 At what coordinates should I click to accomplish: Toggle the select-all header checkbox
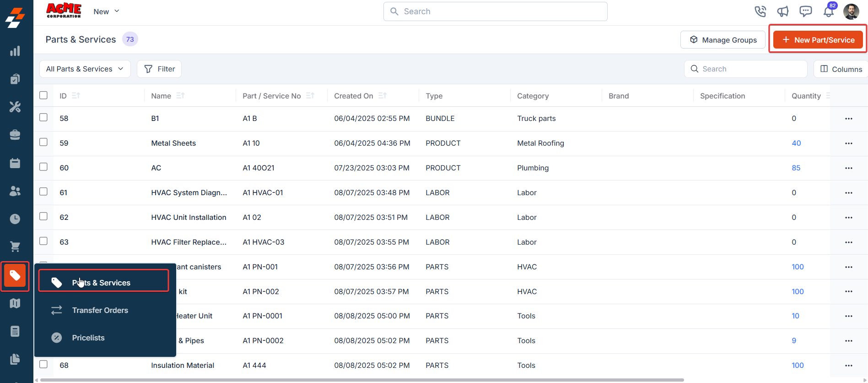(43, 95)
